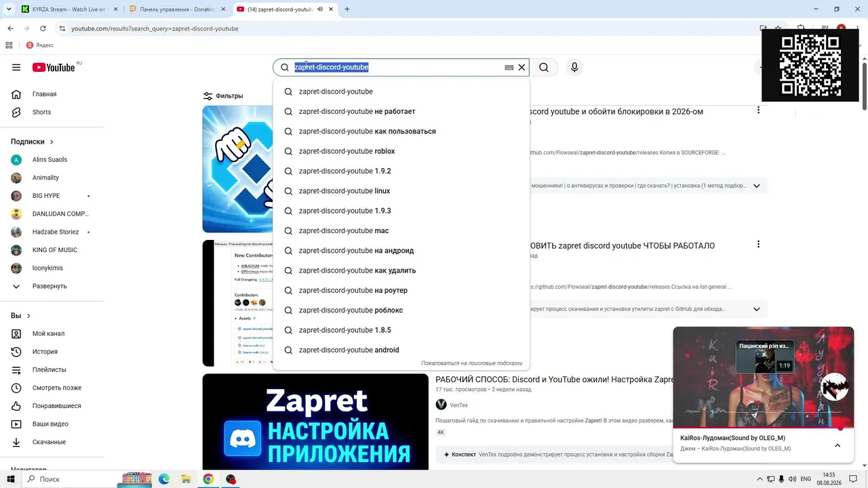The height and width of the screenshot is (488, 868).
Task: Select suggestion 'zapret-discord-youtube 1.8.5'
Action: (401, 330)
